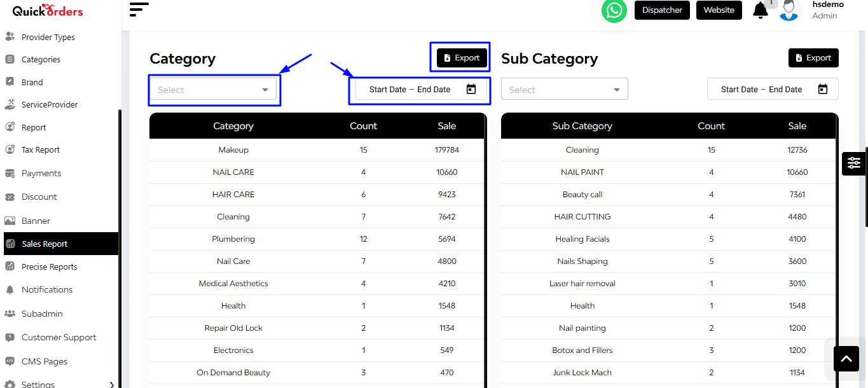
Task: Click the Sub Category date range field
Action: pos(773,89)
